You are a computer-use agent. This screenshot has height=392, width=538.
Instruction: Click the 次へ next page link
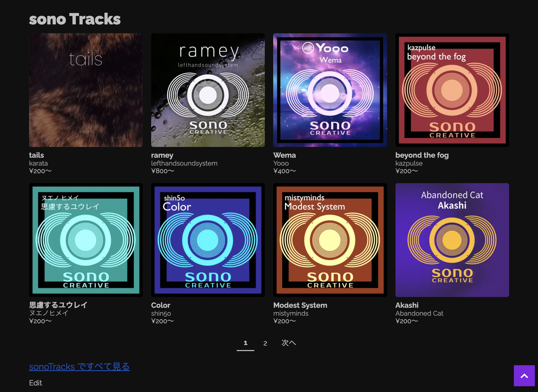pos(289,343)
